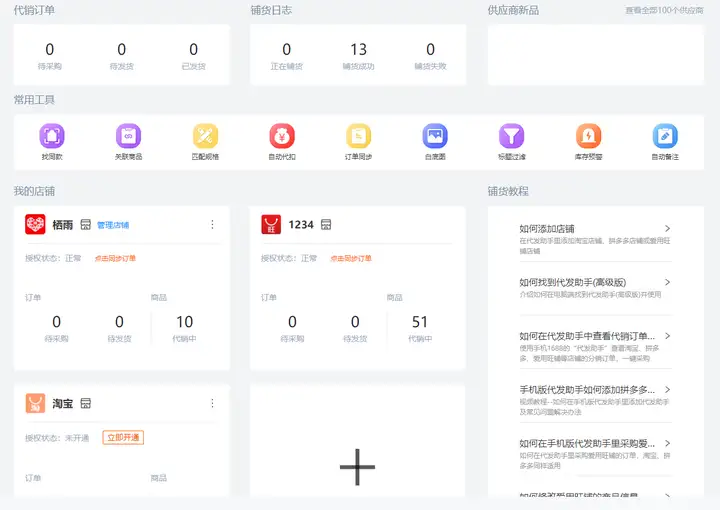Click the 栖雨 Pinduoduo heart logo
The height and width of the screenshot is (510, 720).
(x=35, y=224)
